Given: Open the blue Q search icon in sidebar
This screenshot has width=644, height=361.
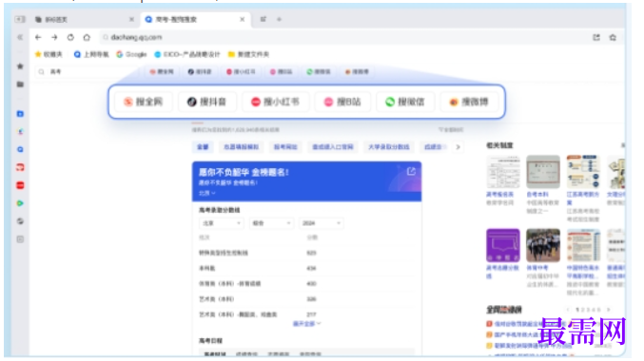Looking at the screenshot, I should point(20,149).
